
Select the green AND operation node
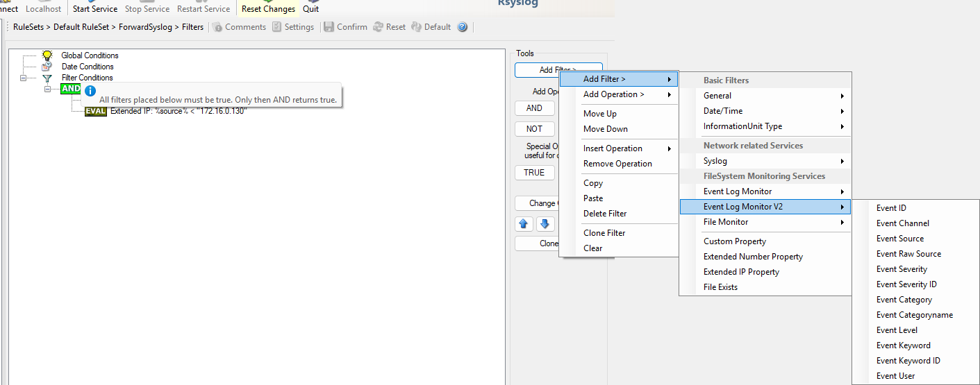coord(70,89)
